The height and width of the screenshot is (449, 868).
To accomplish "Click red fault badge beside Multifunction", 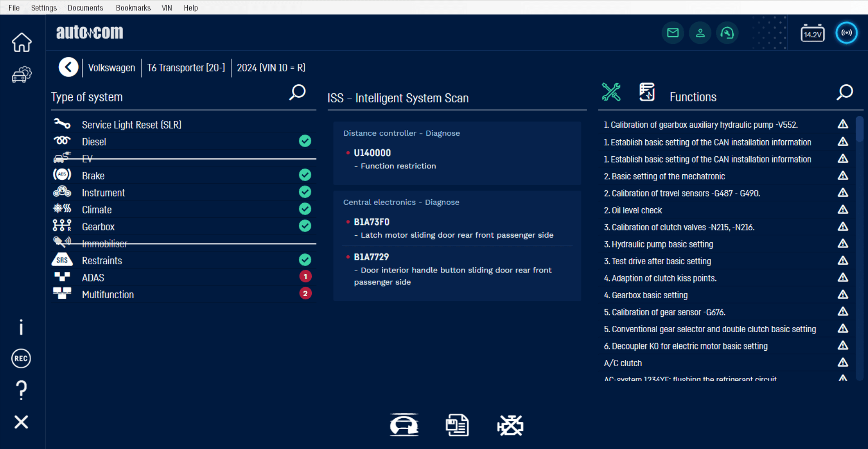I will coord(305,294).
